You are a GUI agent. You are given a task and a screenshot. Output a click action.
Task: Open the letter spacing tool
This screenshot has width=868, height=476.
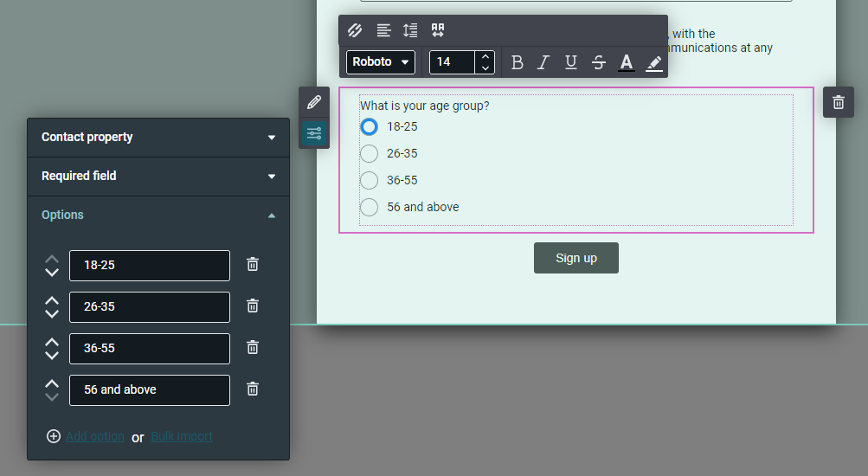pyautogui.click(x=438, y=30)
